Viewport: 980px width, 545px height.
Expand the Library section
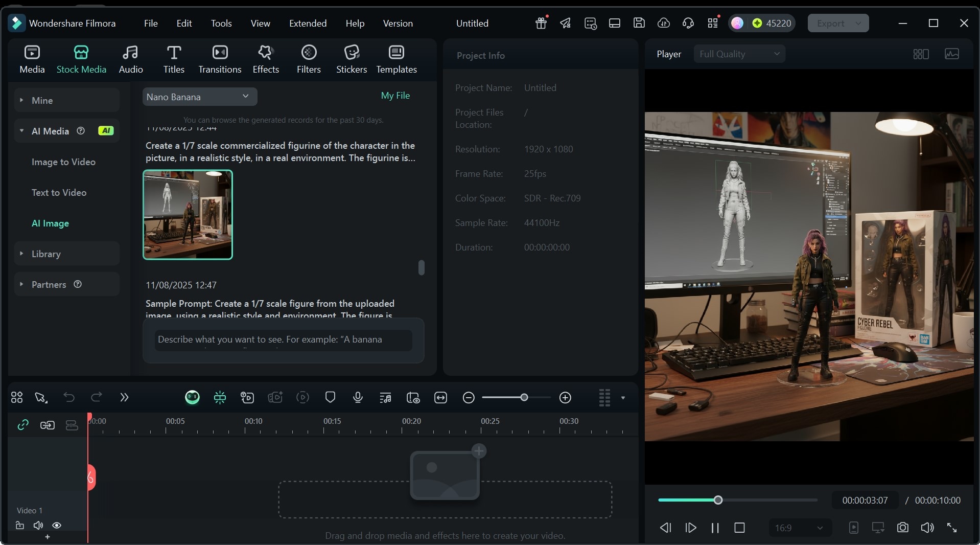(x=46, y=254)
